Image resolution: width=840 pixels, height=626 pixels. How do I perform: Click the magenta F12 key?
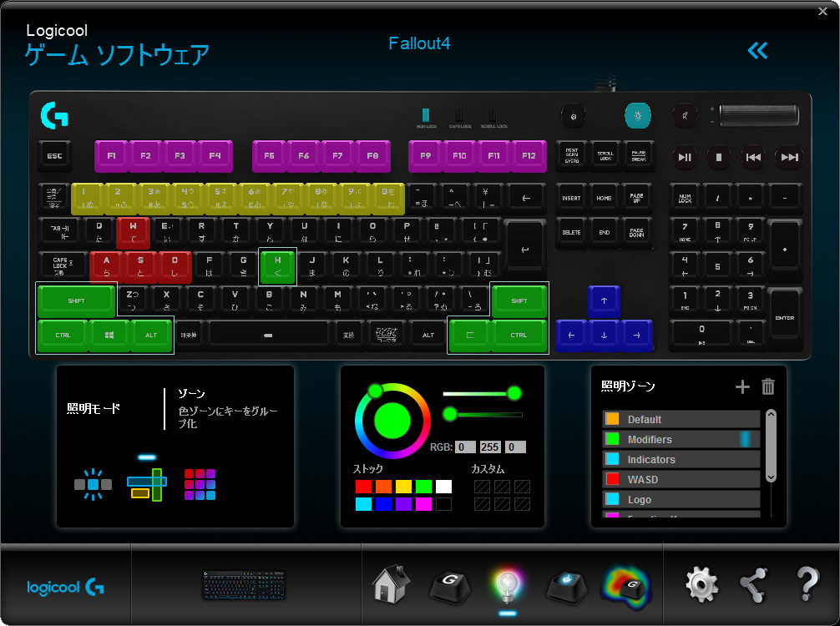click(529, 156)
